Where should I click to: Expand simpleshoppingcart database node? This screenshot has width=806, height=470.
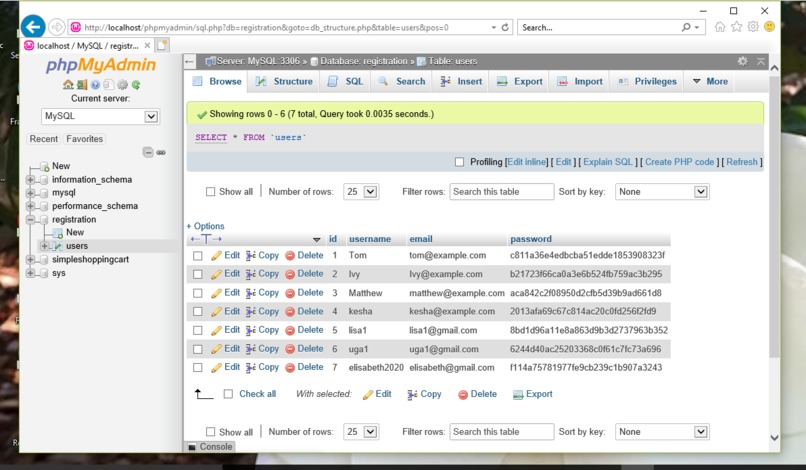tap(30, 260)
